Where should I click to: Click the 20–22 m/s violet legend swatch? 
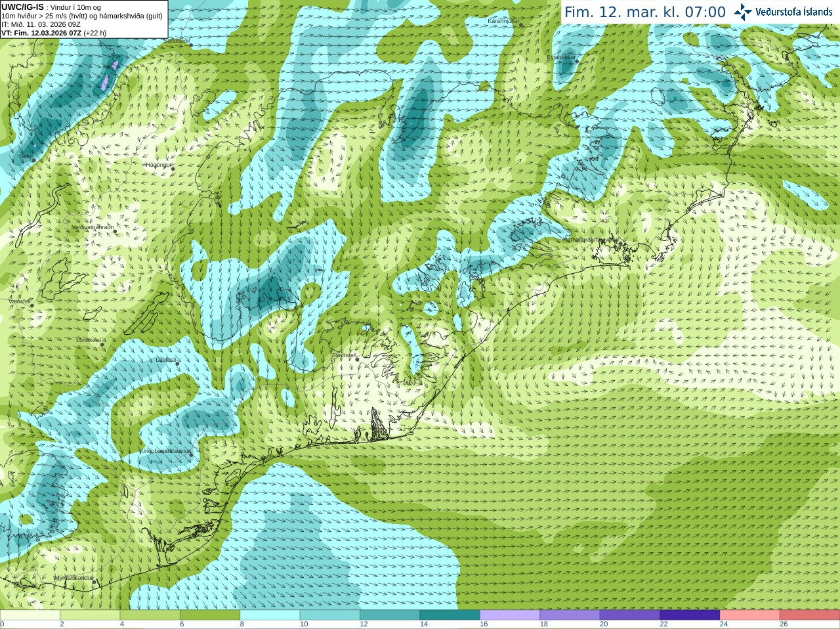click(630, 615)
